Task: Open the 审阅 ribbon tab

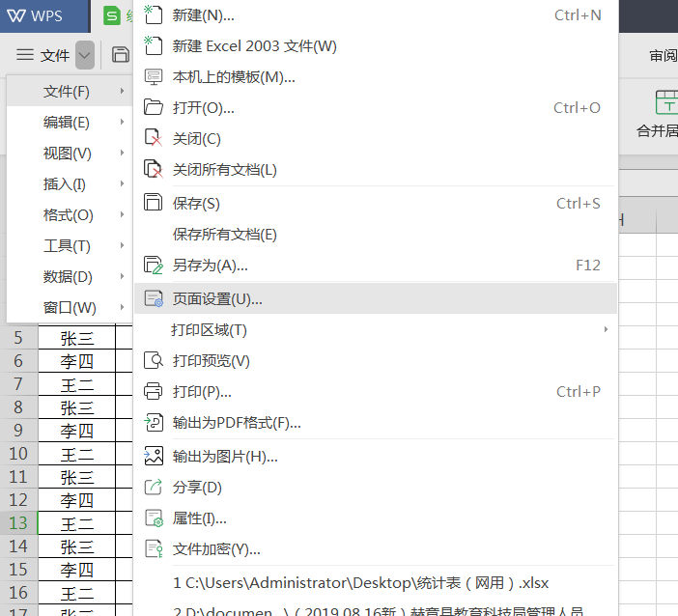Action: coord(664,55)
